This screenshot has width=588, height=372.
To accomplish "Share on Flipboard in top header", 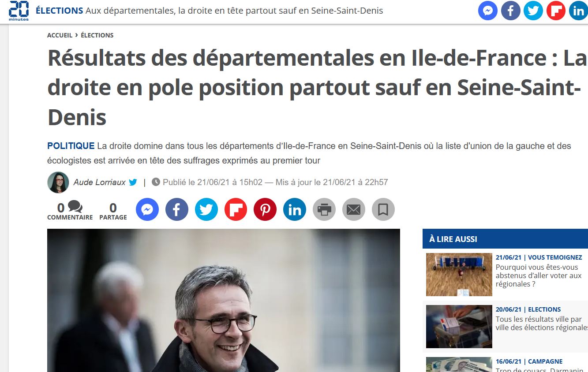I will [556, 11].
